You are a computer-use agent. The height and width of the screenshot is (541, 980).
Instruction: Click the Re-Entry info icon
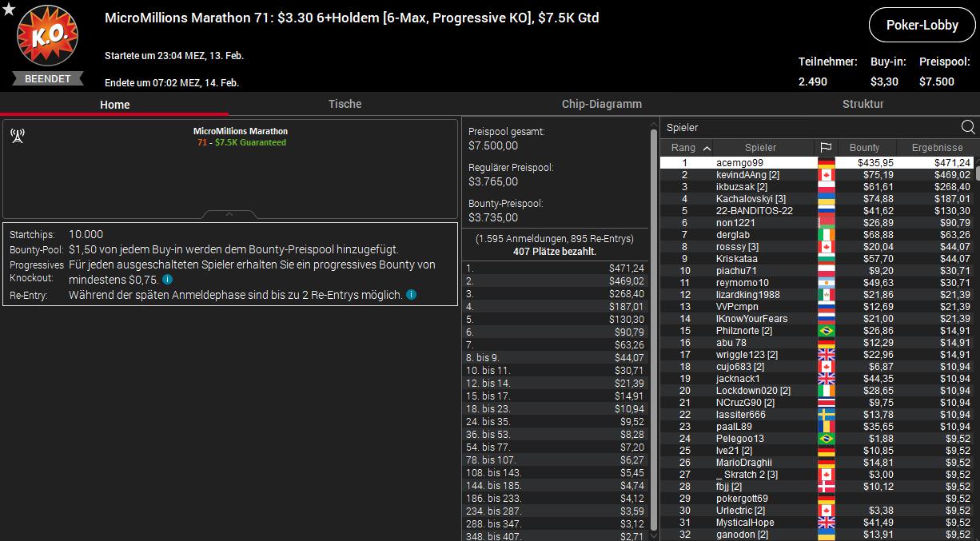411,294
